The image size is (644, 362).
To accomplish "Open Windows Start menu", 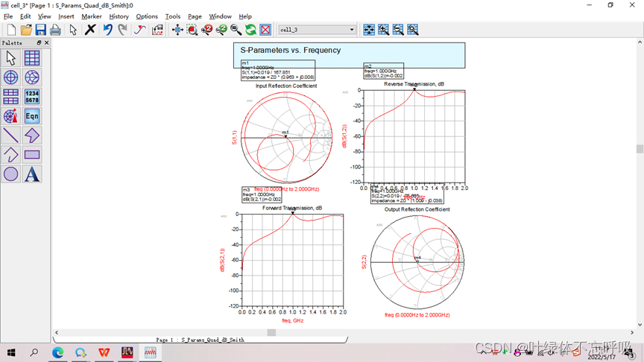I will (x=11, y=352).
